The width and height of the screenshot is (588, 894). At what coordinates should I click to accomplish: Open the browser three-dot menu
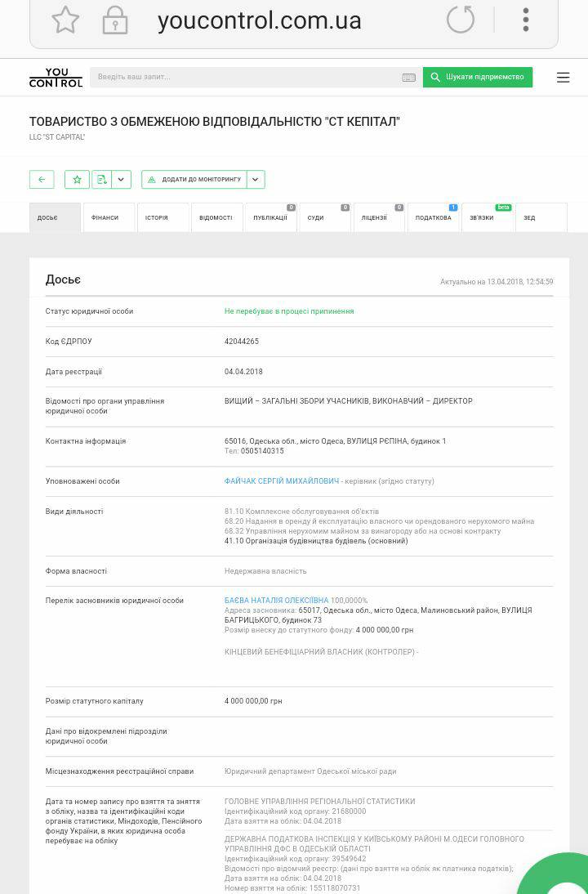click(526, 20)
